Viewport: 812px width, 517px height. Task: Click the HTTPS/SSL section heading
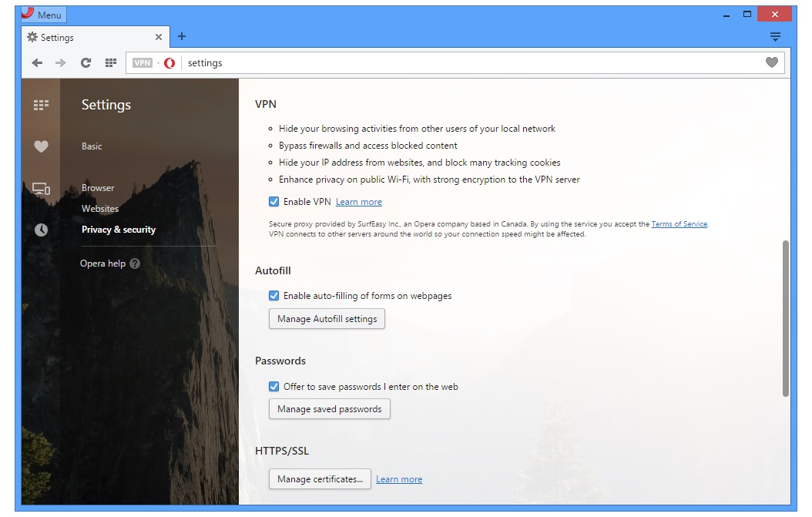pos(282,451)
